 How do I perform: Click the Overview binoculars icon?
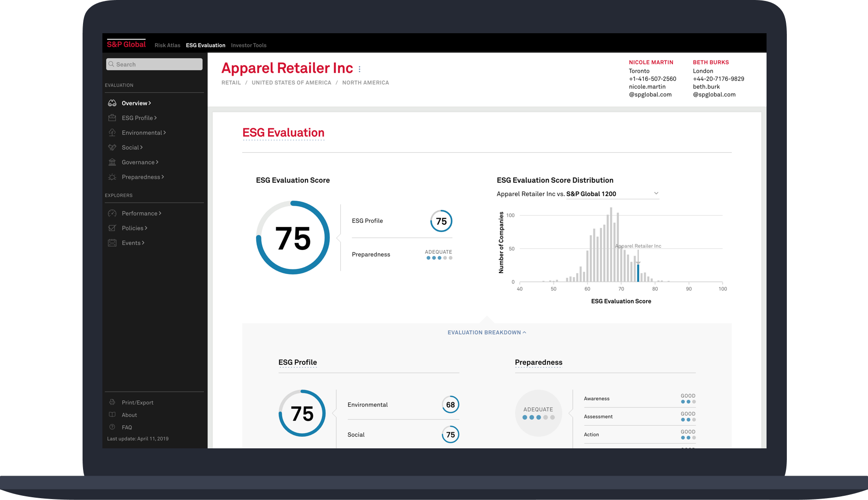click(112, 103)
